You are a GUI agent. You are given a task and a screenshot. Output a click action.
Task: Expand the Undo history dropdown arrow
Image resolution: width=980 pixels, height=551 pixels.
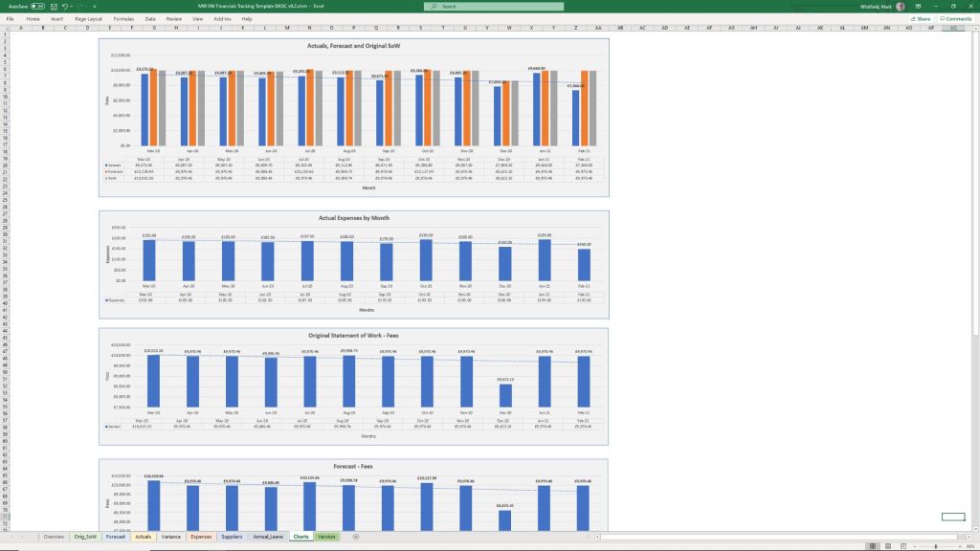(x=72, y=6)
